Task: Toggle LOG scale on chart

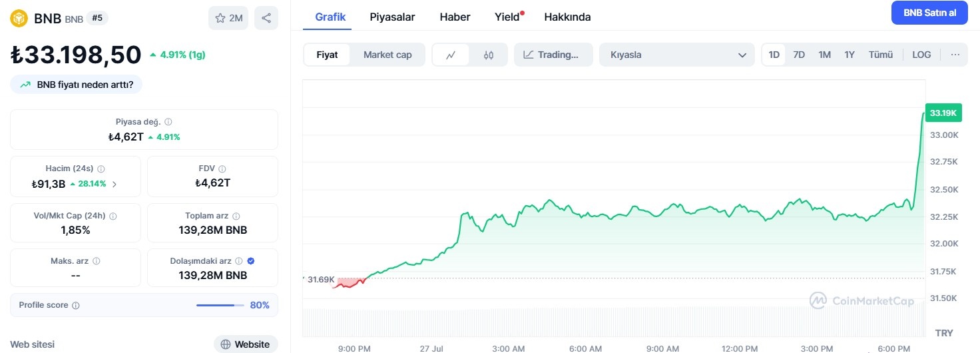Action: pos(921,55)
